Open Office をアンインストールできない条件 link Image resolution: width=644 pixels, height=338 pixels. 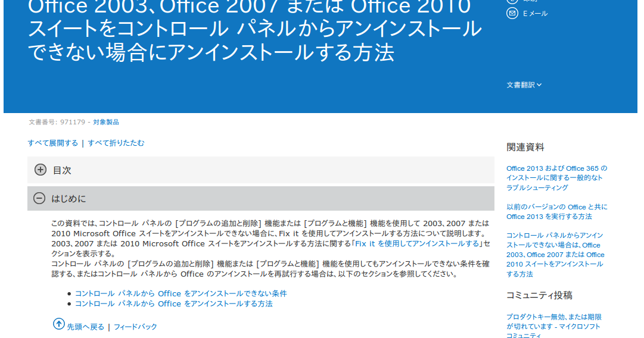click(x=181, y=294)
